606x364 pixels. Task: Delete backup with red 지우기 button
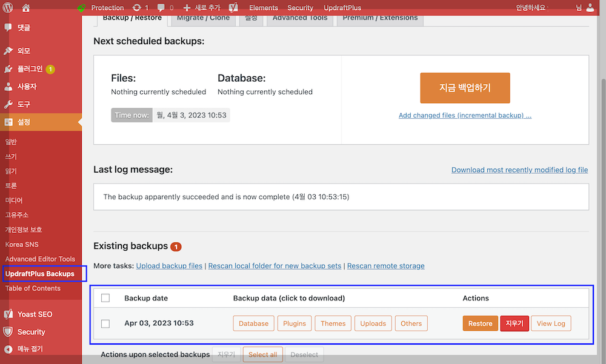click(514, 323)
